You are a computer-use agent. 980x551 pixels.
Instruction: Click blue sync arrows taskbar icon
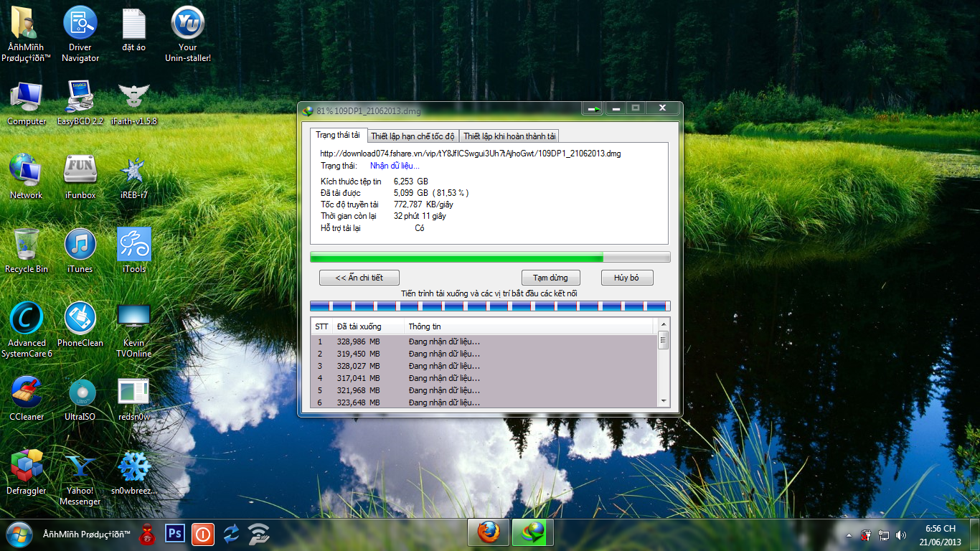[x=231, y=534]
